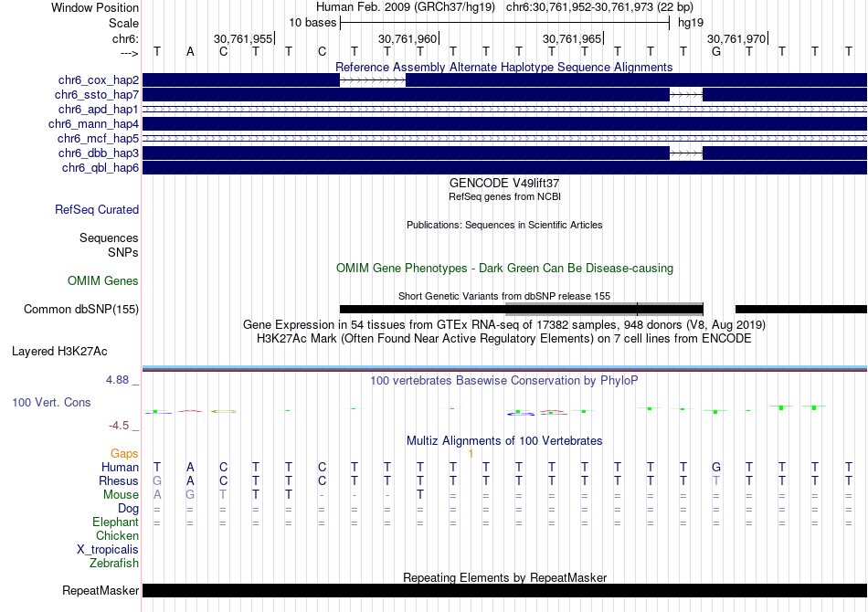
Task: Select the Rhesus species label
Action: click(119, 480)
